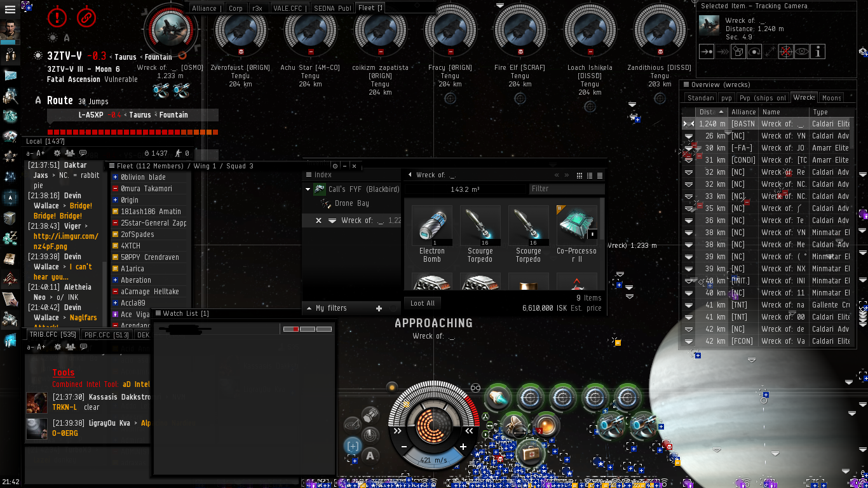Select fleet member Omura Takamori
The width and height of the screenshot is (868, 488).
150,189
